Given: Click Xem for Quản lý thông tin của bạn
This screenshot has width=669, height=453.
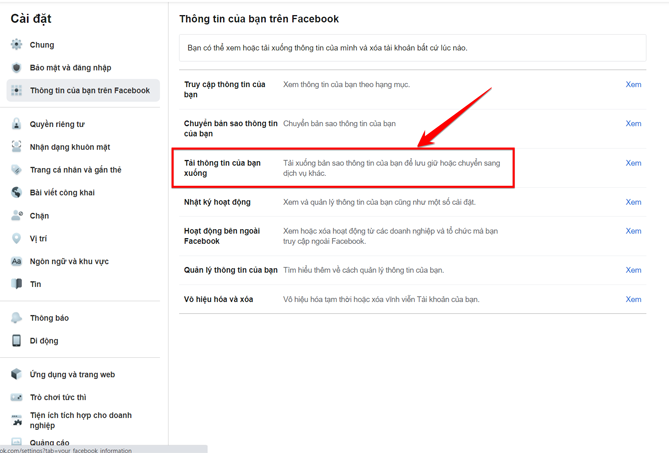Looking at the screenshot, I should [x=633, y=270].
